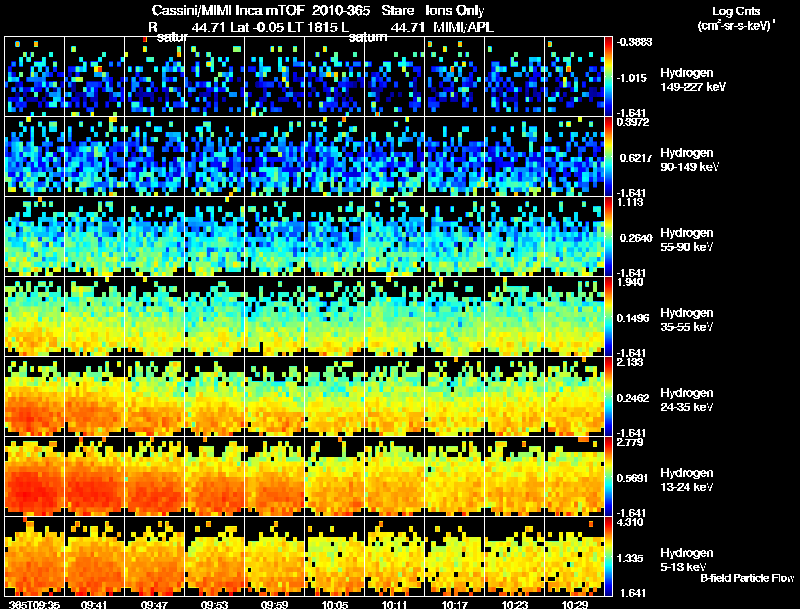Viewport: 800px width, 609px height.
Task: Click the '10:29' time axis label
Action: pyautogui.click(x=574, y=604)
